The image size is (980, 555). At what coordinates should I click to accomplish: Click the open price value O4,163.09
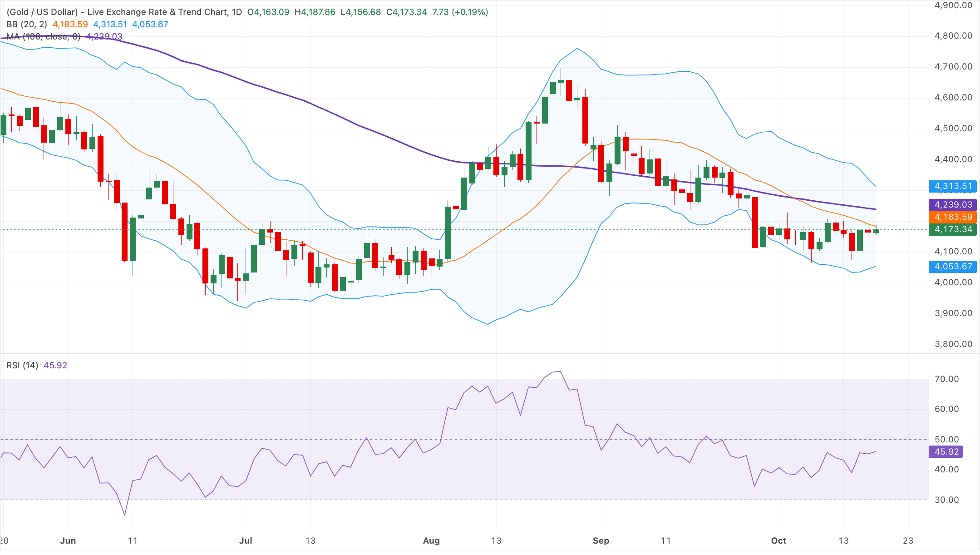click(268, 12)
